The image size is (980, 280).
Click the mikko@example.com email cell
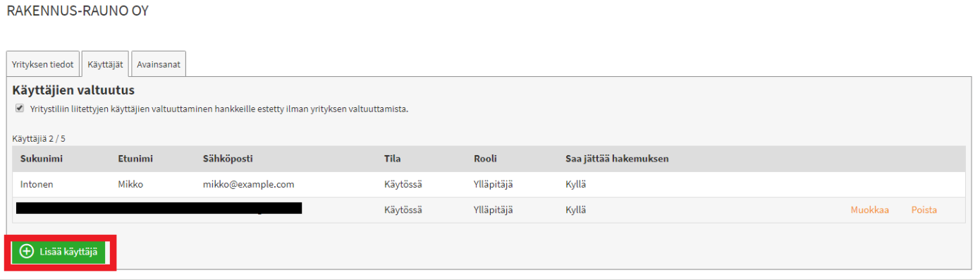pos(248,185)
